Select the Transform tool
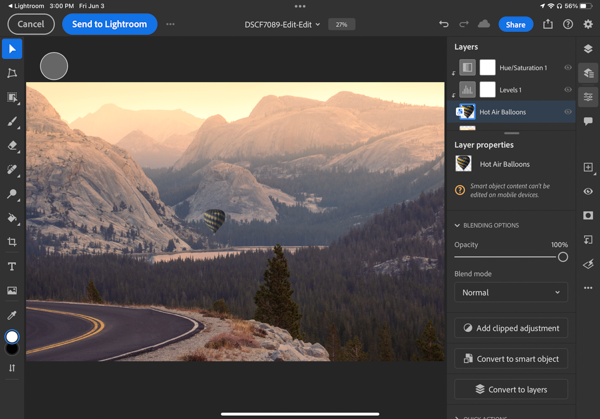 [x=12, y=73]
